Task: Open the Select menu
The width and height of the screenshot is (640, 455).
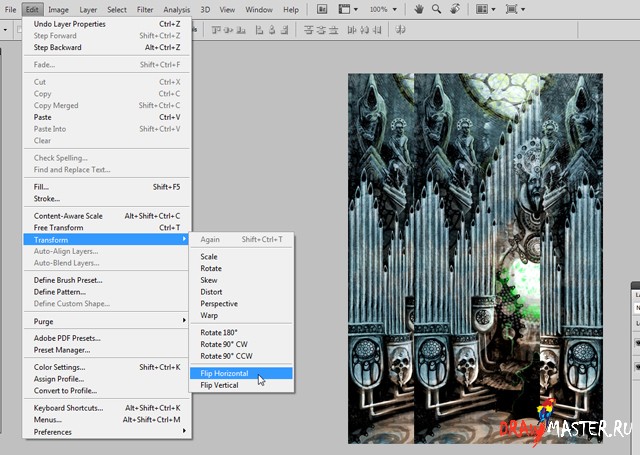Action: [117, 9]
